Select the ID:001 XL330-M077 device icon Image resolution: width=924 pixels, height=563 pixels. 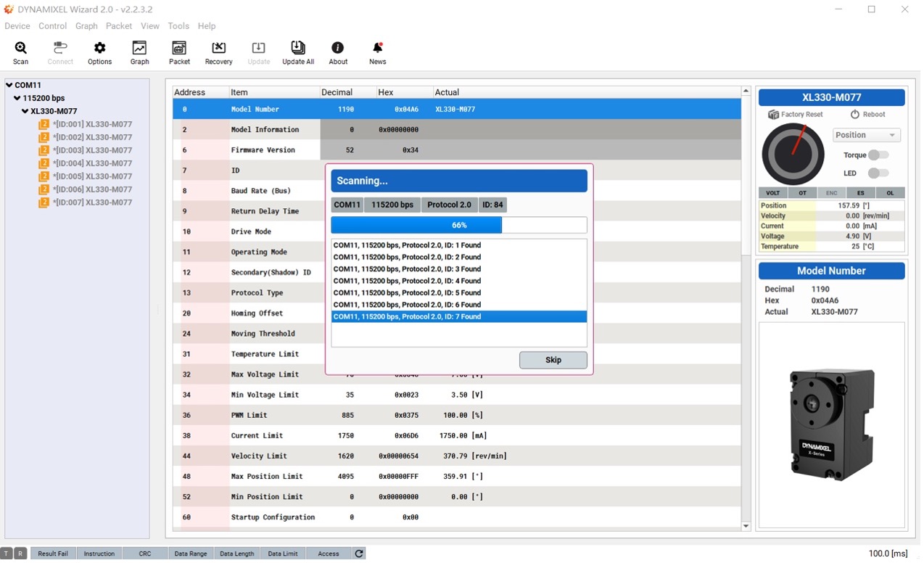44,124
